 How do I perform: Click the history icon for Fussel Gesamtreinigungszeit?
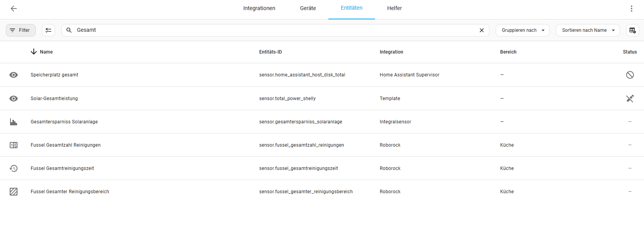tap(14, 168)
